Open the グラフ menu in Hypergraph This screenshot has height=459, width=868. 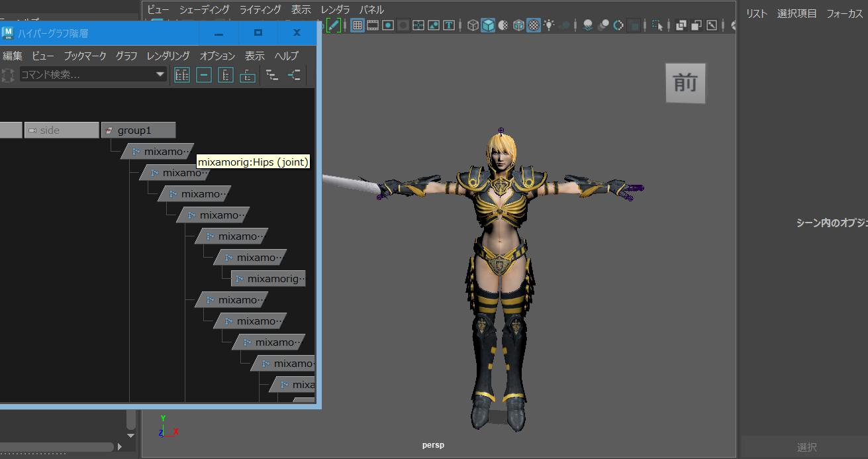tap(126, 56)
